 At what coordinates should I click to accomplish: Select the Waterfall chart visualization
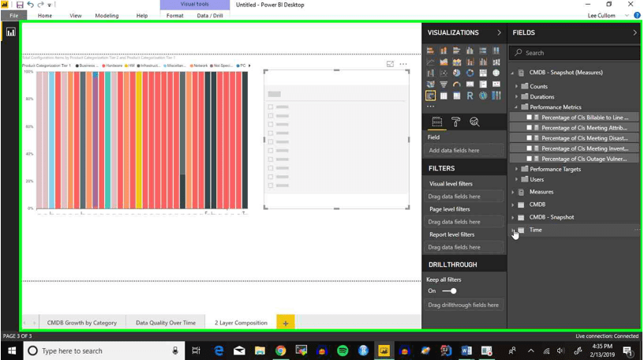pos(430,73)
